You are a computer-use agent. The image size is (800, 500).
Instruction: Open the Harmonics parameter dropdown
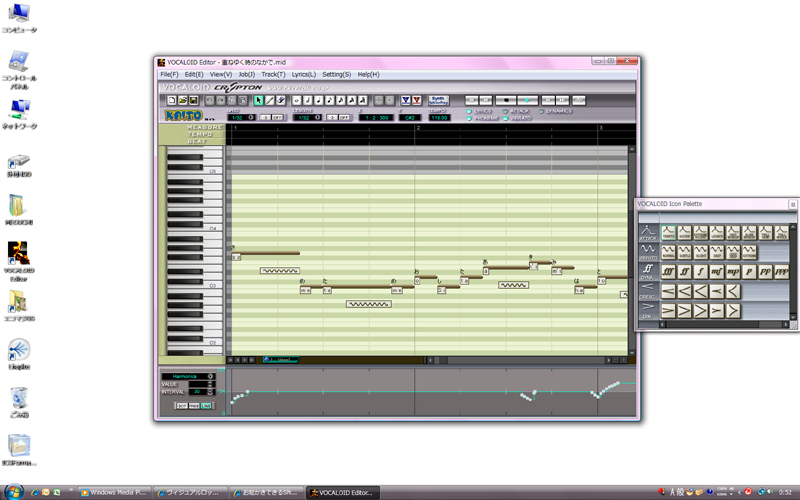(210, 377)
